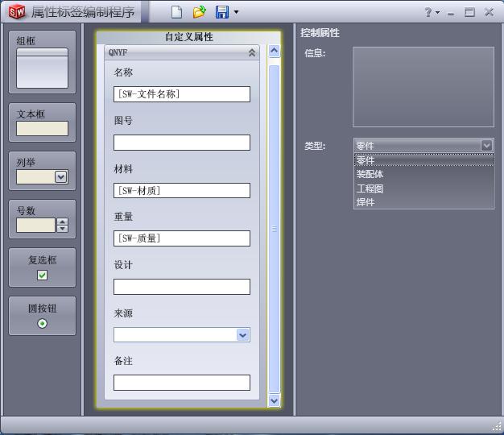
Task: Click the 自定义属性 header
Action: click(x=189, y=37)
